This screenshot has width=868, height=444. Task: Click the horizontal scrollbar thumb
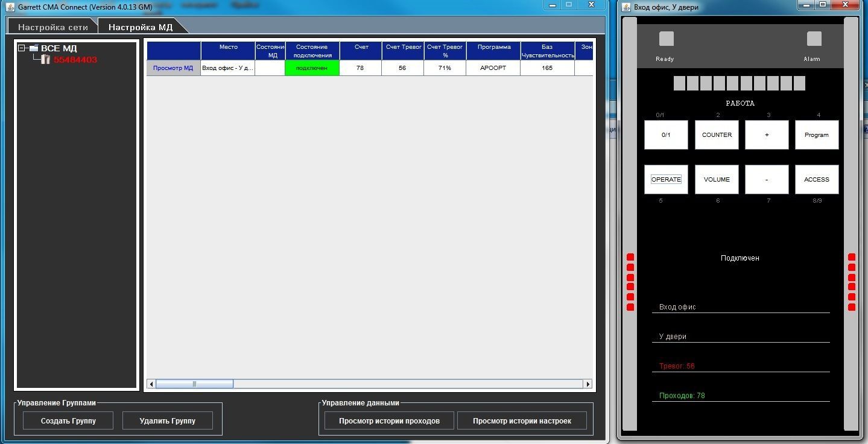point(194,384)
